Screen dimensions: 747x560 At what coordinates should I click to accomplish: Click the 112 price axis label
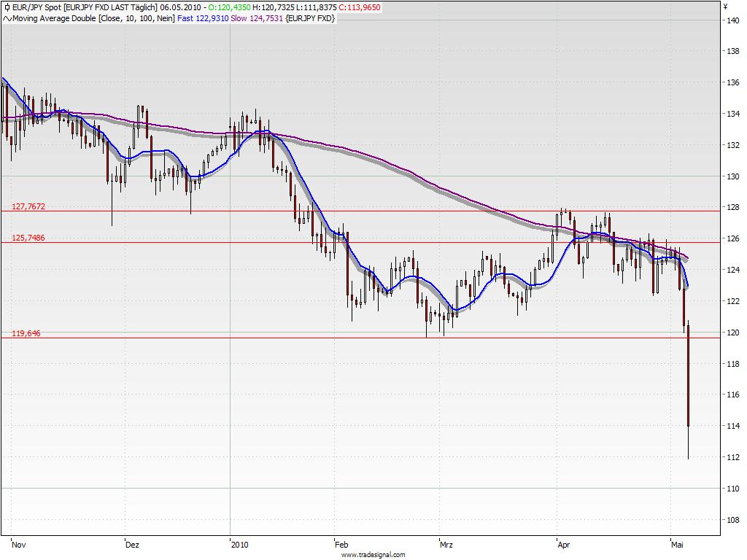tap(733, 458)
